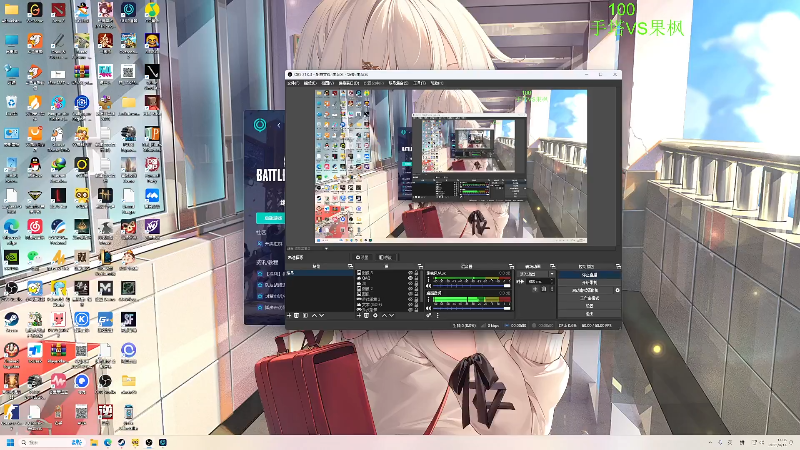
Task: Pop out the Controls dock
Action: (618, 266)
